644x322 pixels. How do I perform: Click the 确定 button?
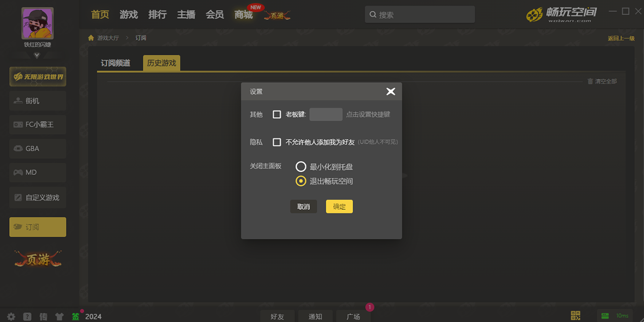pos(339,207)
